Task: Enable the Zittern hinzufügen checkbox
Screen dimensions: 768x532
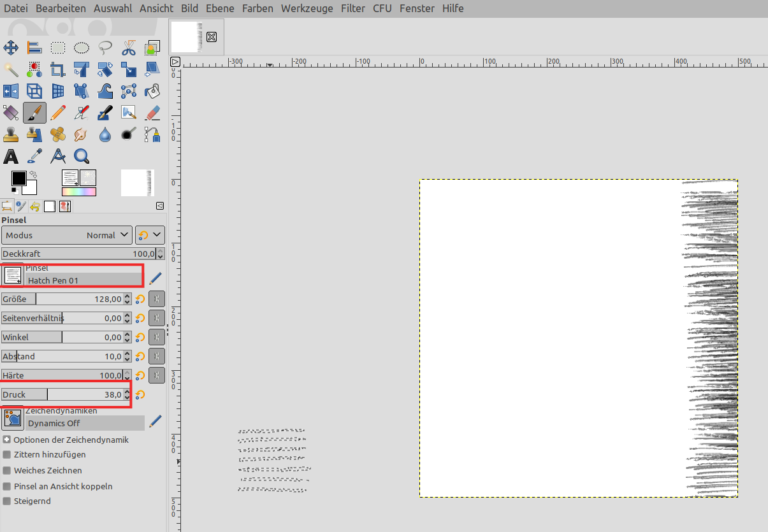Action: click(7, 455)
